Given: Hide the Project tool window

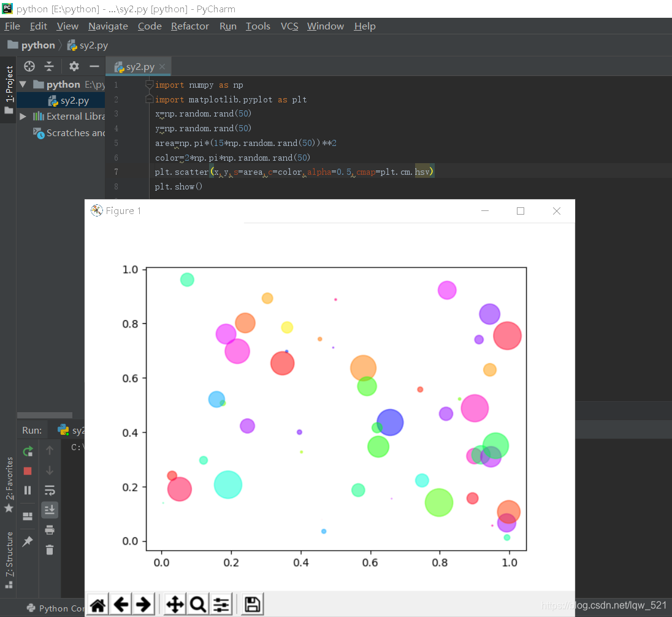Looking at the screenshot, I should [94, 66].
